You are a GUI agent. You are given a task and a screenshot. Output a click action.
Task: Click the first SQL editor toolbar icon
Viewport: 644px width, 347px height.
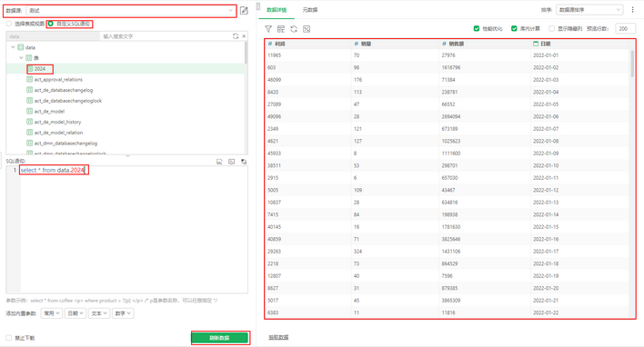[x=219, y=162]
